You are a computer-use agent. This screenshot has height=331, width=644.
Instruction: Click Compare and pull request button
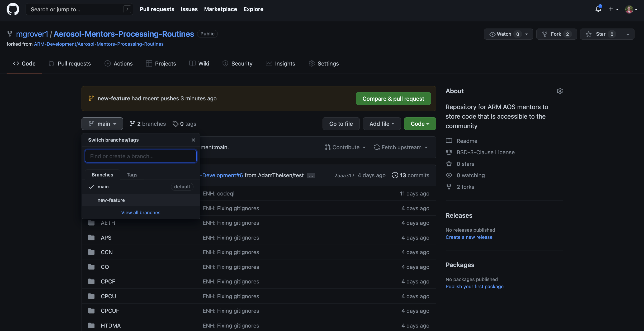click(x=393, y=98)
